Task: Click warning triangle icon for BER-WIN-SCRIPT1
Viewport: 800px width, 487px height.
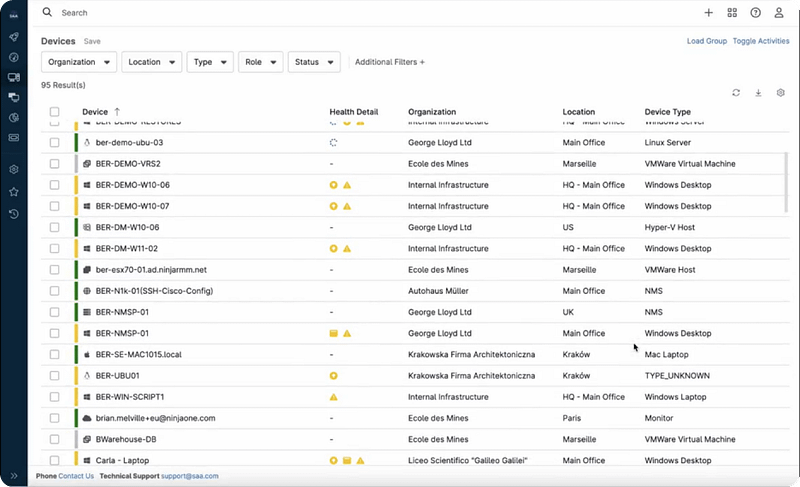Action: tap(334, 397)
